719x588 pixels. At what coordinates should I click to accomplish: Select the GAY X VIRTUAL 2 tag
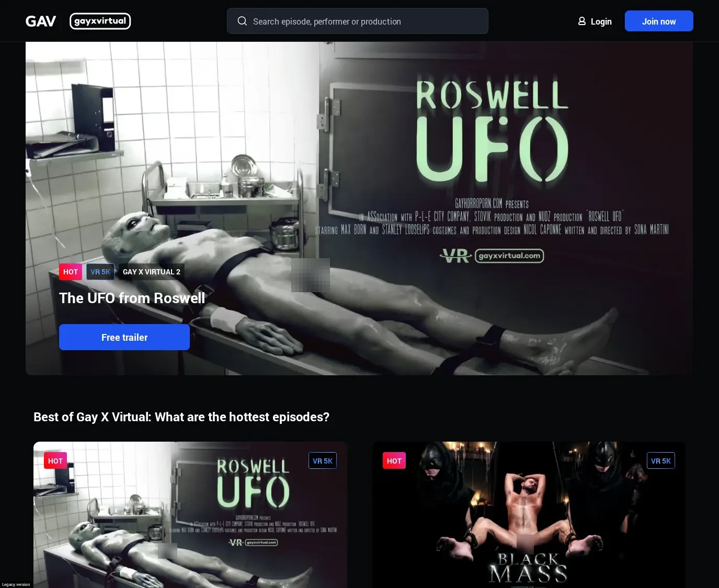tap(152, 272)
